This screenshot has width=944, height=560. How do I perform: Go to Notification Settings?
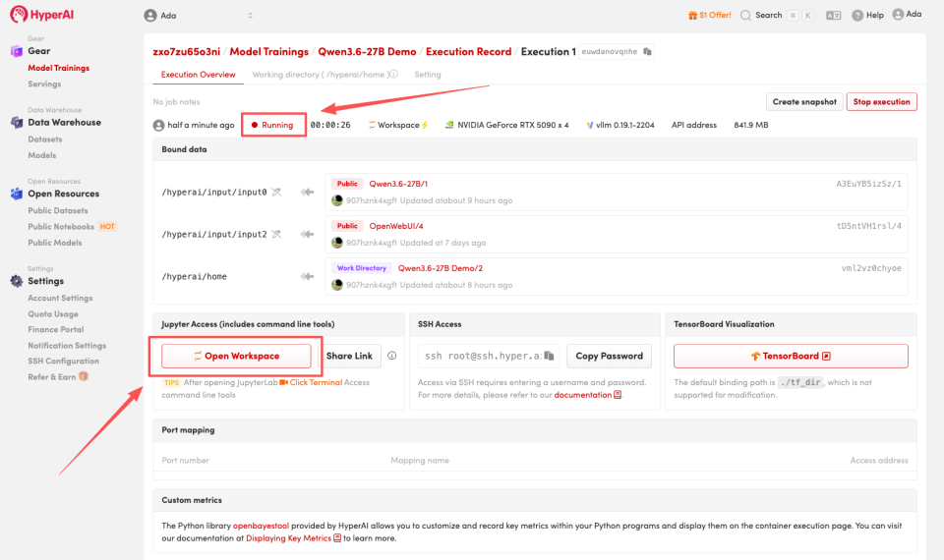(67, 345)
